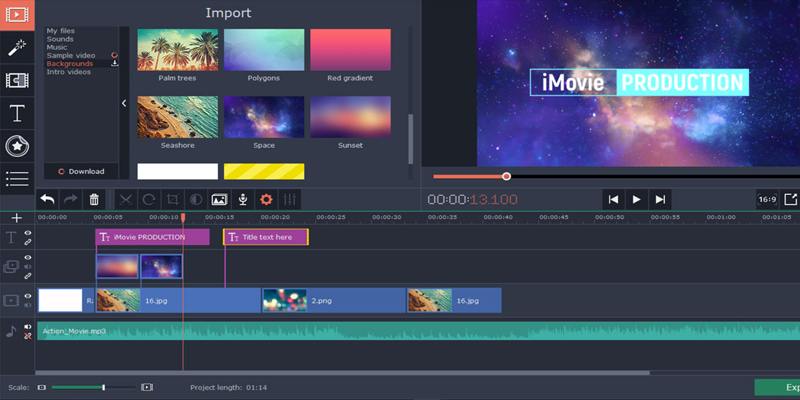The height and width of the screenshot is (400, 800).
Task: Open the 16:9 aspect ratio dropdown
Action: click(767, 199)
